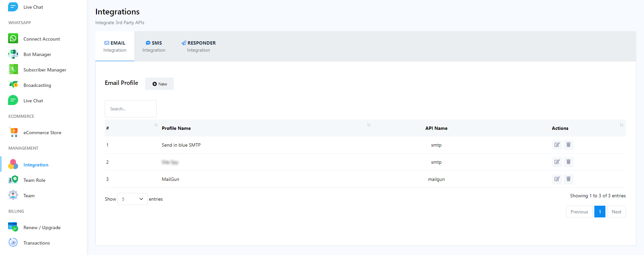Sort using the Actions column arrows
Screen dimensions: 644x255
point(621,125)
